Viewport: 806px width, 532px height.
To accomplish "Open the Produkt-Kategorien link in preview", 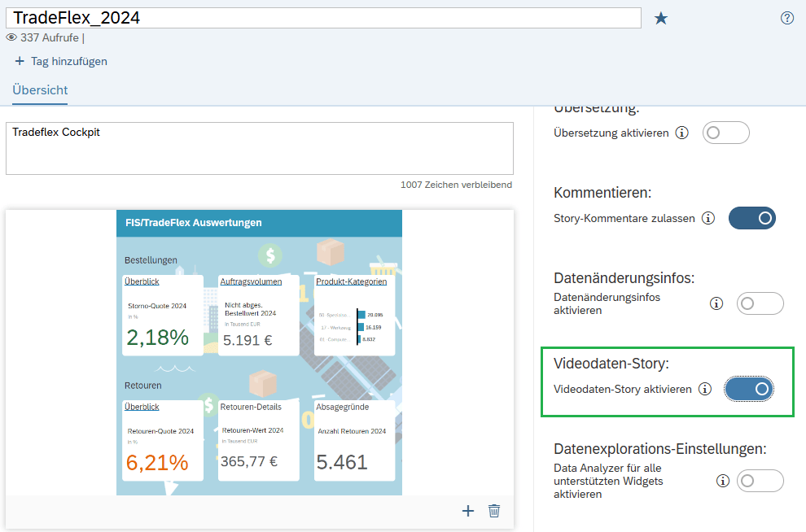I will pos(352,281).
